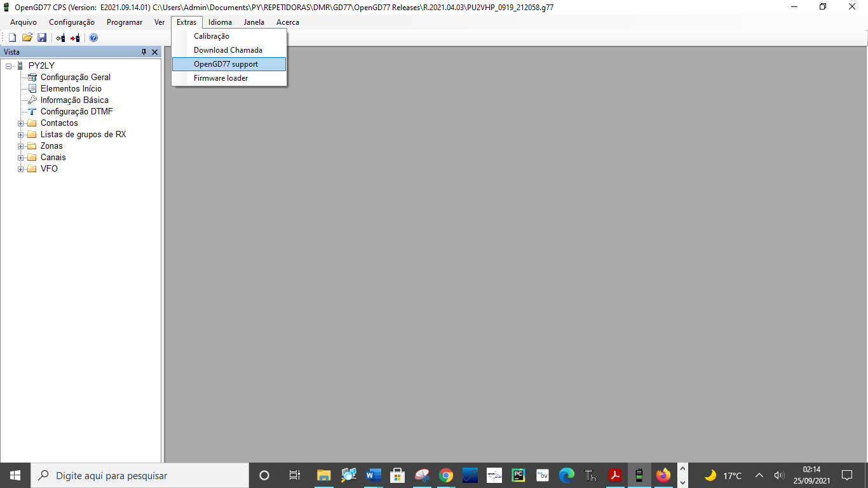
Task: Choose Download Chamada menu entry
Action: [229, 50]
